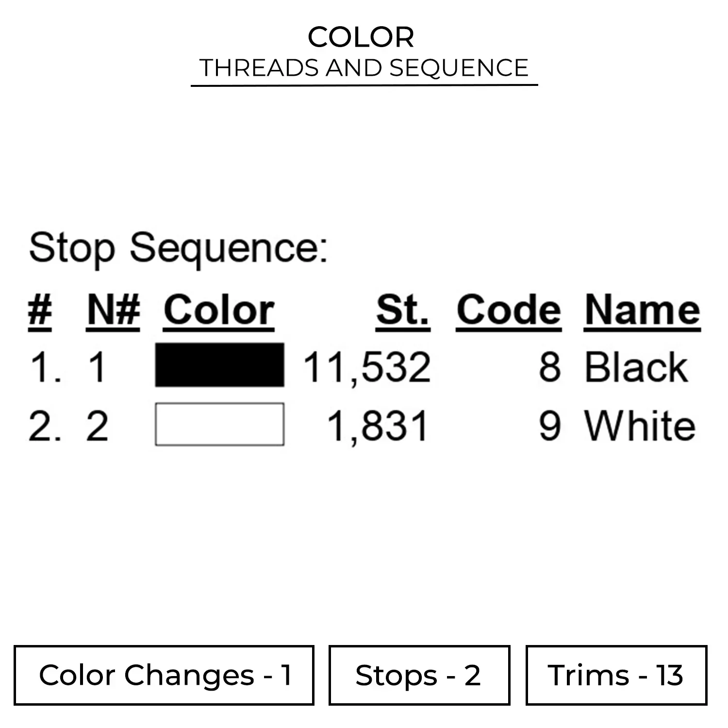Click the Stop Sequence label
The height and width of the screenshot is (728, 728).
178,248
